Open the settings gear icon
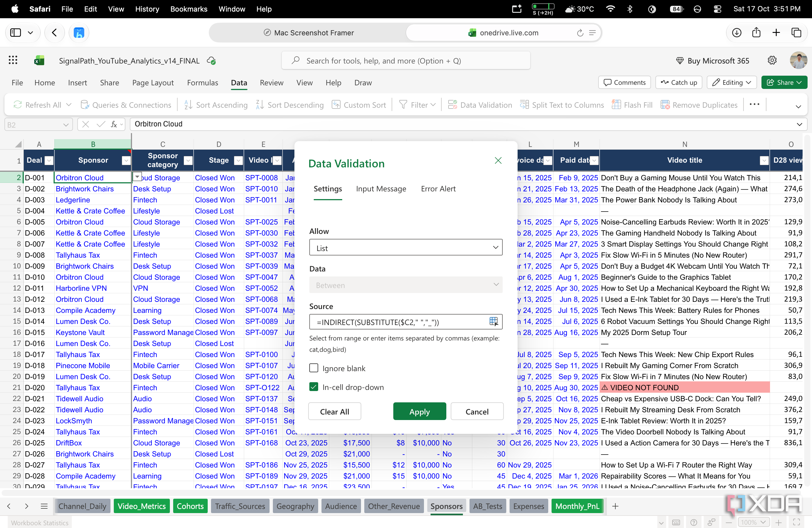The height and width of the screenshot is (528, 812). 772,60
